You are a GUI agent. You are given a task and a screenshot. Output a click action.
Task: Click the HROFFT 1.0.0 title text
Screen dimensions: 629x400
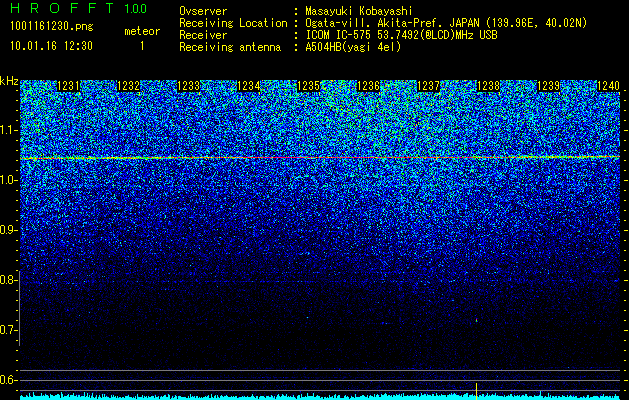coord(79,8)
